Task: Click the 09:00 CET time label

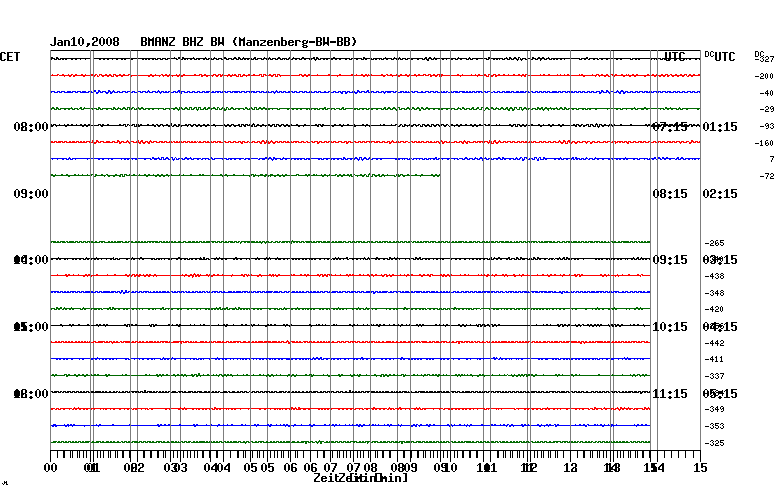Action: 31,194
